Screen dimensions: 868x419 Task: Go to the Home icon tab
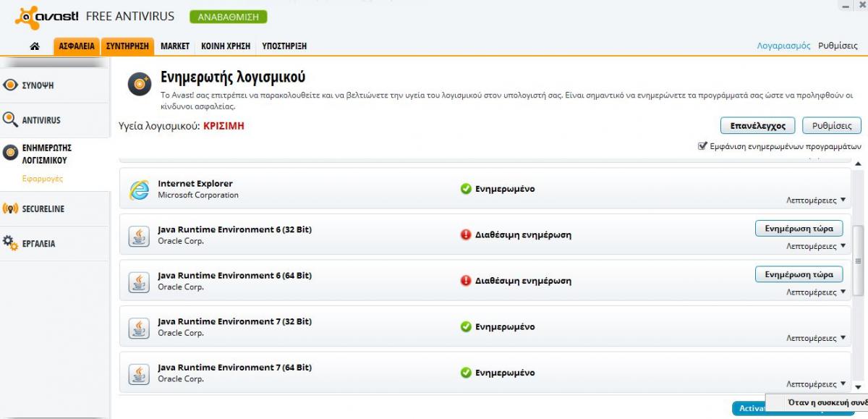(34, 46)
